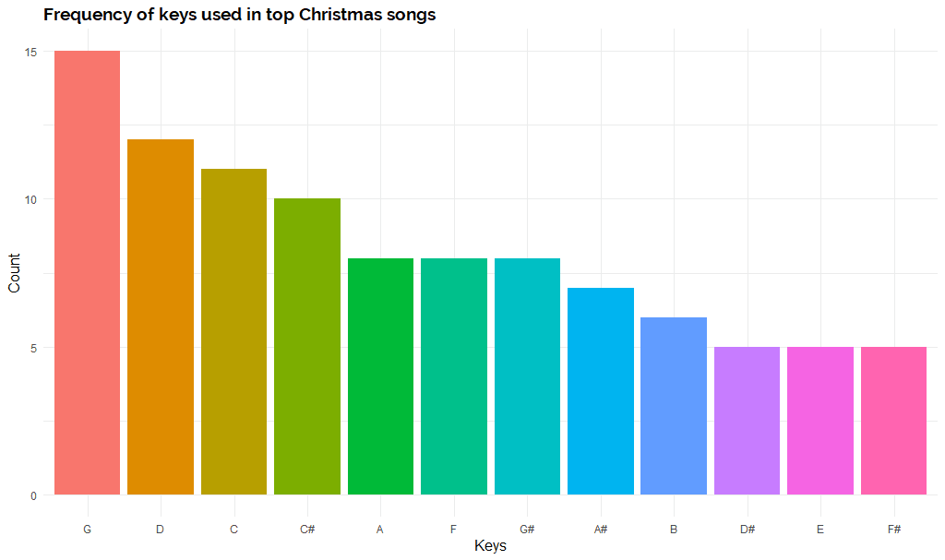Select the cyan G# bar

[527, 376]
